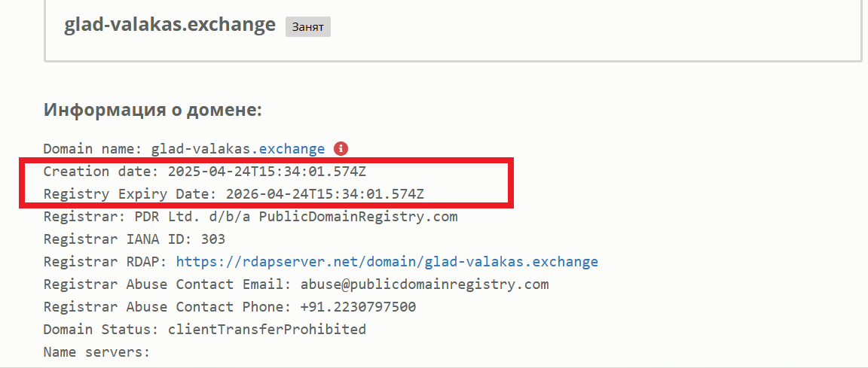Click the abuse phone number +91.2230797500
Screen dimensions: 868x368
pos(358,307)
